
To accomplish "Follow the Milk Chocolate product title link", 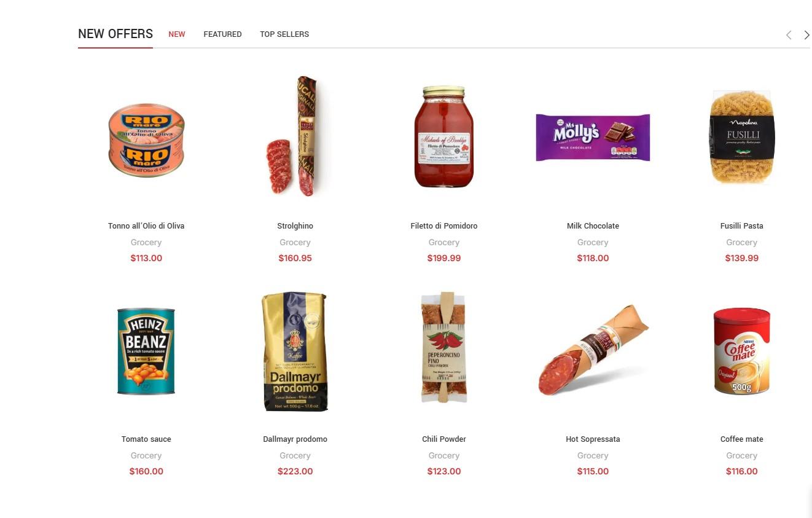I will coord(593,226).
